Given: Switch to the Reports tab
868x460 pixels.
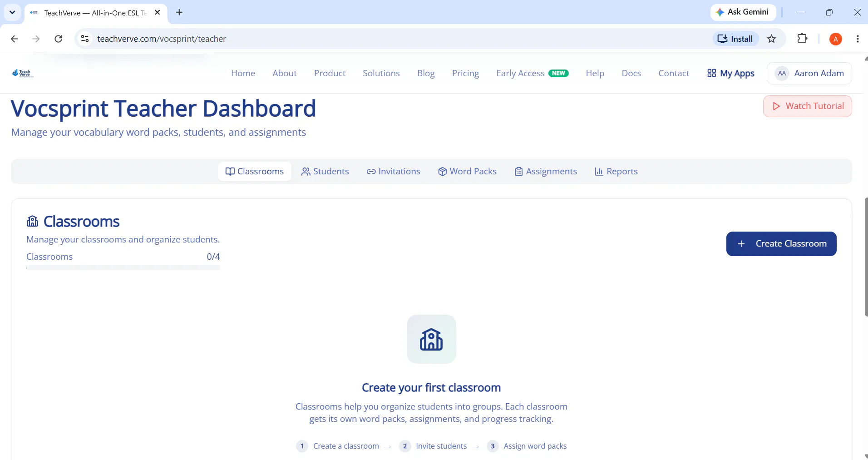Looking at the screenshot, I should pyautogui.click(x=616, y=171).
